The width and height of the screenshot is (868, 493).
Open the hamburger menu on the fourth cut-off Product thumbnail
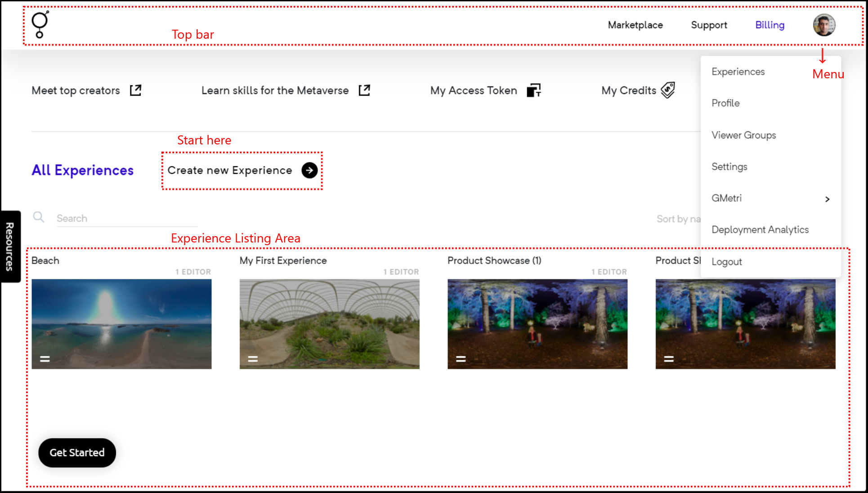pos(669,359)
